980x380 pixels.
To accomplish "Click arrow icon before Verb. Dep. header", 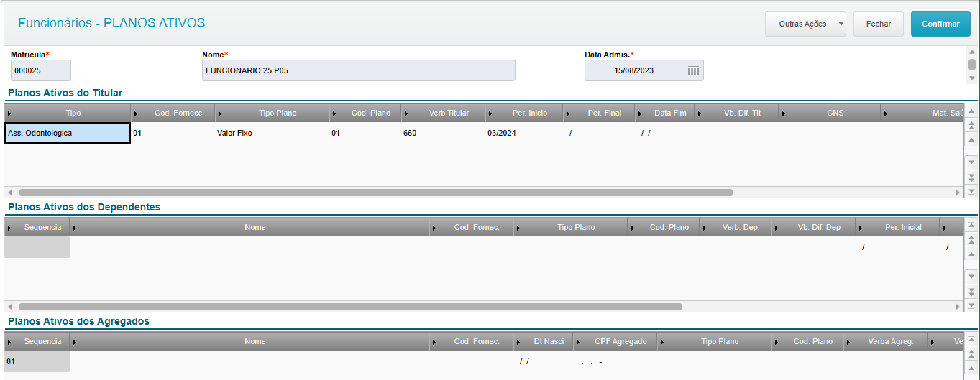I will (x=704, y=228).
